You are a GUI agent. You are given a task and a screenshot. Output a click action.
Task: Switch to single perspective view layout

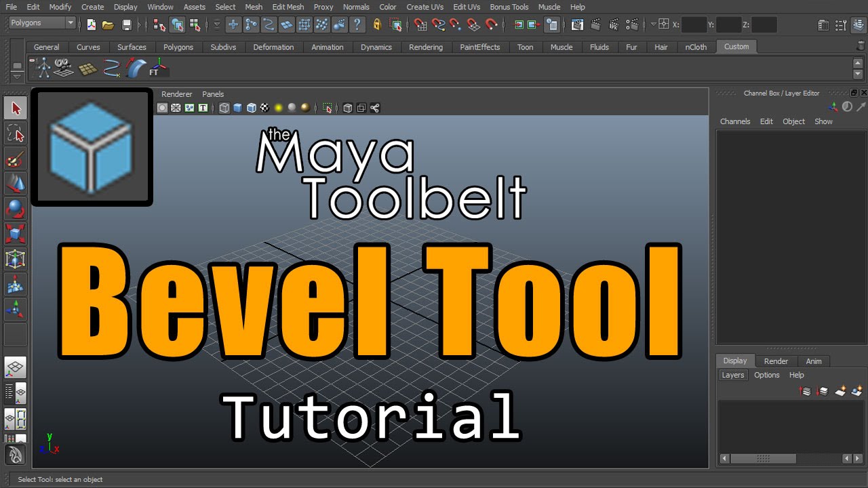16,368
